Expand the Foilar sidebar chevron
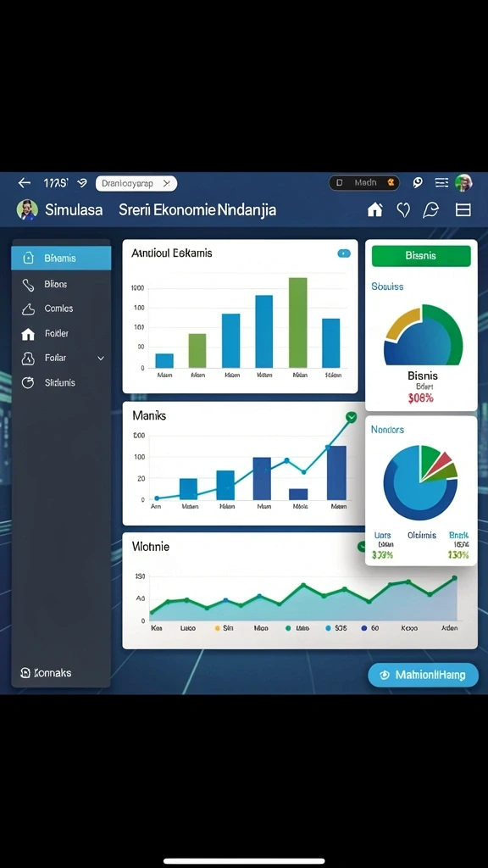Viewport: 488px width, 868px height. tap(101, 359)
